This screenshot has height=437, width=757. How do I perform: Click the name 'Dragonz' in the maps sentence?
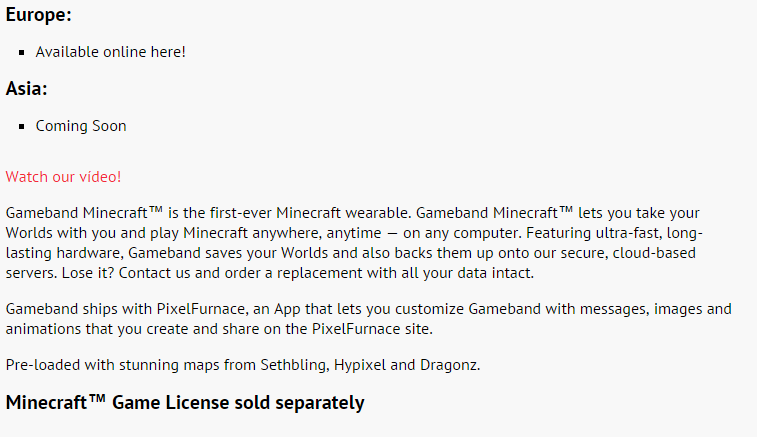[x=450, y=365]
